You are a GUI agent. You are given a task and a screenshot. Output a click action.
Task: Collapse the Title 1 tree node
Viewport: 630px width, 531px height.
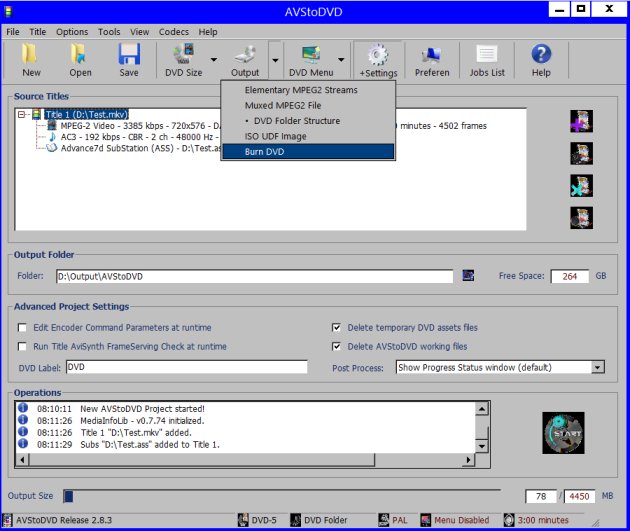(21, 114)
